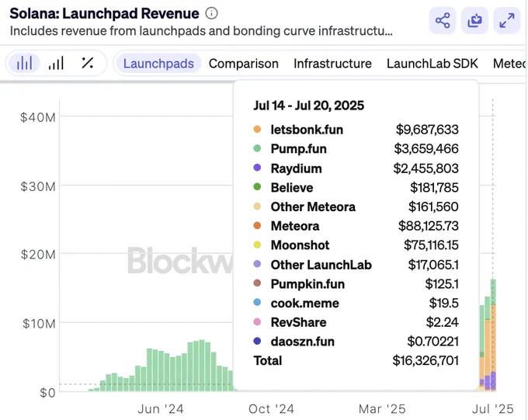This screenshot has height=420, width=528.
Task: Click the Solana: Launchpad Revenue title
Action: pyautogui.click(x=104, y=13)
